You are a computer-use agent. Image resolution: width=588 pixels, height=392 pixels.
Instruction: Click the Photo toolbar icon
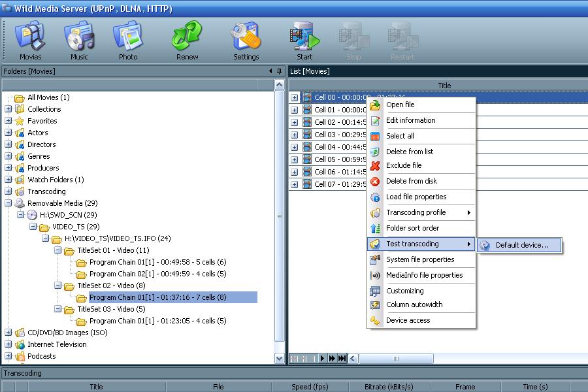pos(128,41)
